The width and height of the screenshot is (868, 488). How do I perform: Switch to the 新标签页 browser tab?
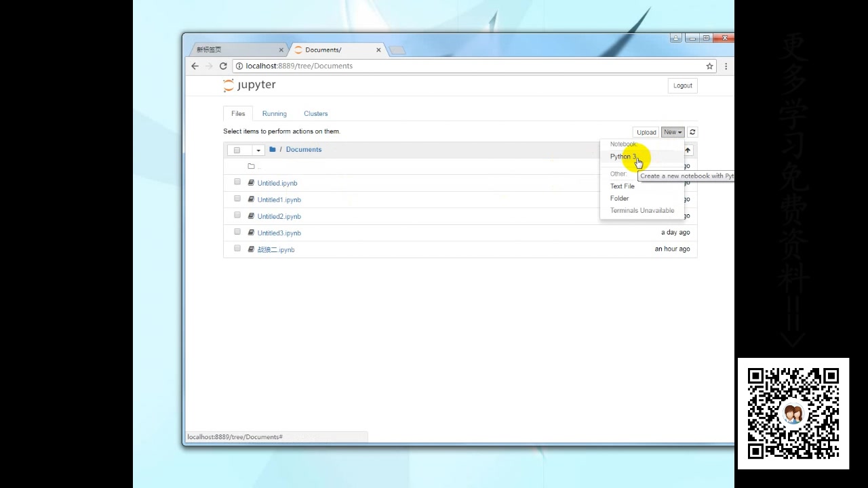click(x=237, y=49)
